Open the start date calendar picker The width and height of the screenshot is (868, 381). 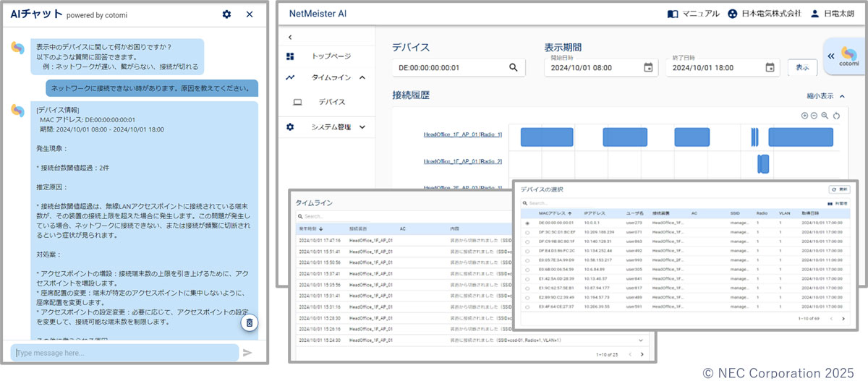(648, 68)
